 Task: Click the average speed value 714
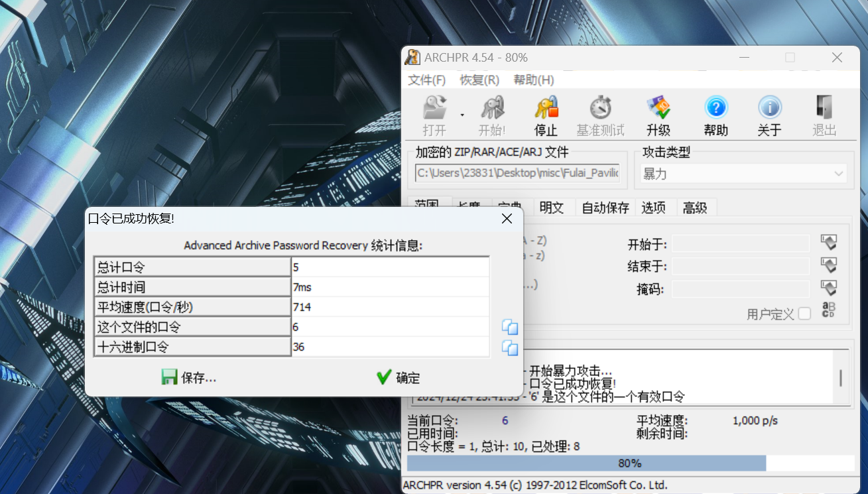(x=390, y=306)
